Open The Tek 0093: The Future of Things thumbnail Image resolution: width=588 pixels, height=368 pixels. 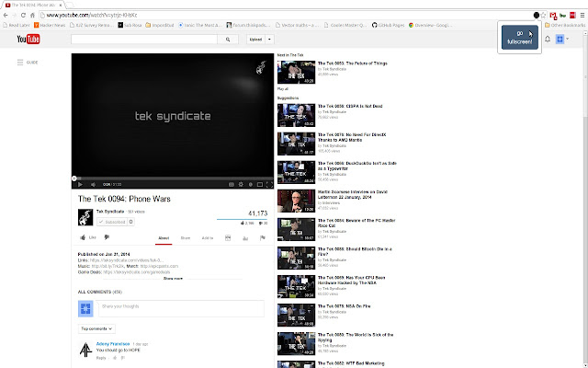coord(296,73)
